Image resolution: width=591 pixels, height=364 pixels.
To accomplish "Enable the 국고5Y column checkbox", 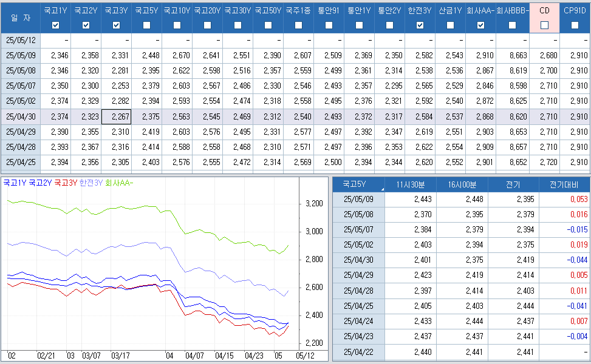I will (x=147, y=25).
